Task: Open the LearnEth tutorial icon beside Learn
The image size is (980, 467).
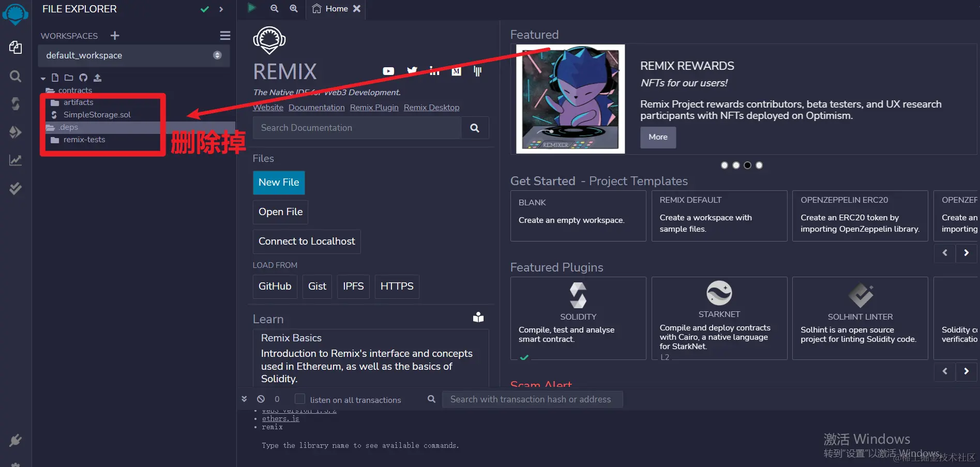Action: pos(478,317)
